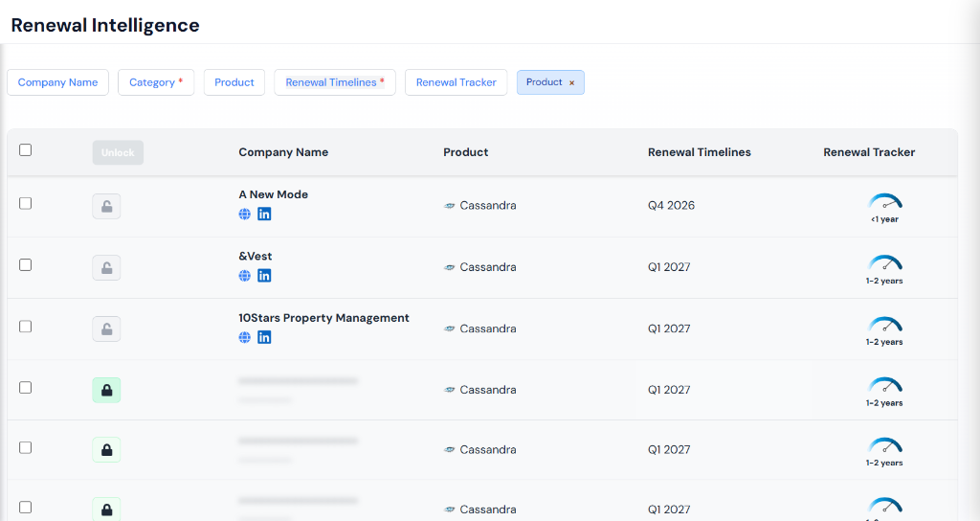Click the Q1 2027 cell in &Vest row
The image size is (980, 521).
tap(669, 267)
